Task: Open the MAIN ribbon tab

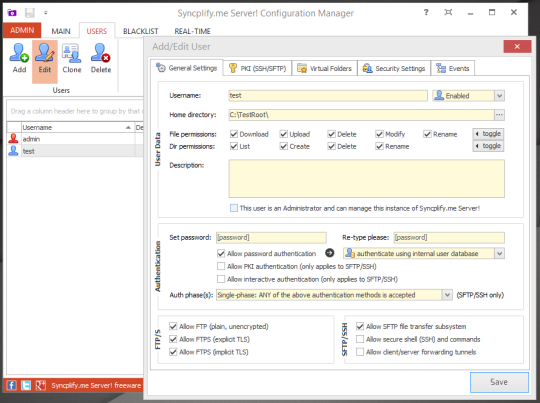Action: click(x=61, y=31)
